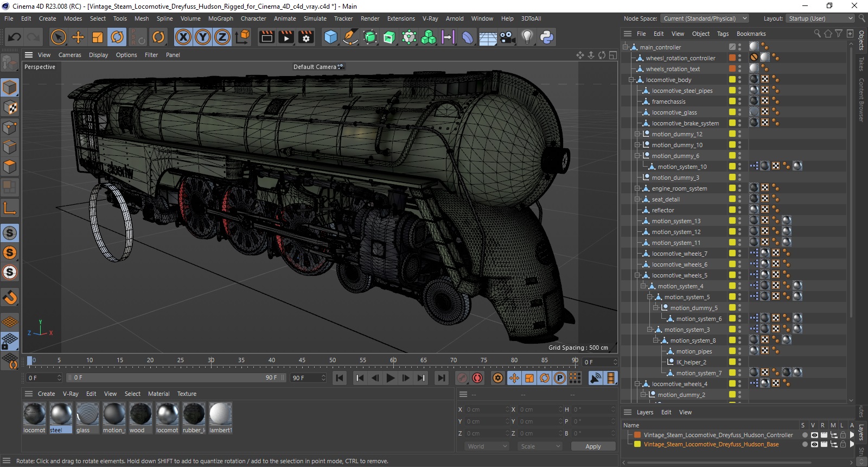
Task: Expand engine_room_system node
Action: 637,188
